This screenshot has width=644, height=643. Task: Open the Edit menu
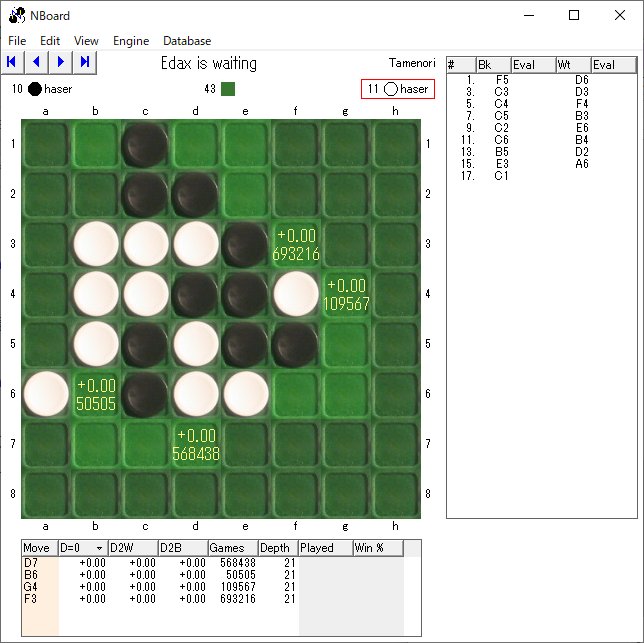click(x=50, y=41)
